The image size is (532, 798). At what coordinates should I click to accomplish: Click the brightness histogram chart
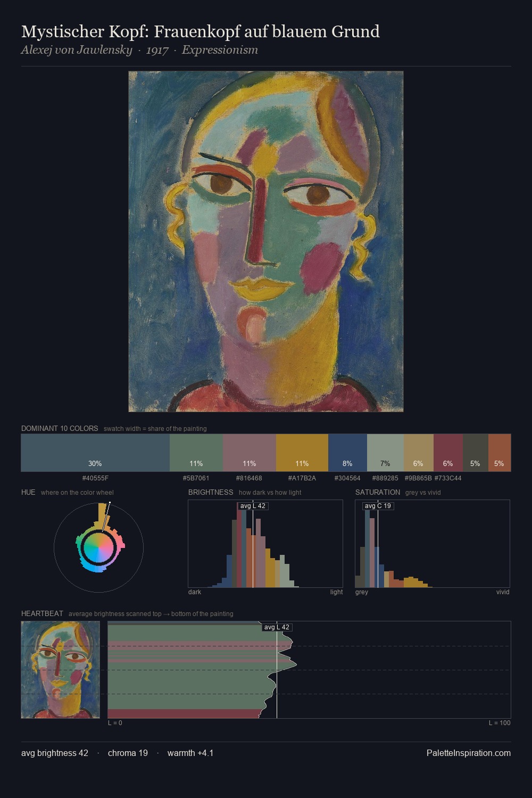click(265, 544)
